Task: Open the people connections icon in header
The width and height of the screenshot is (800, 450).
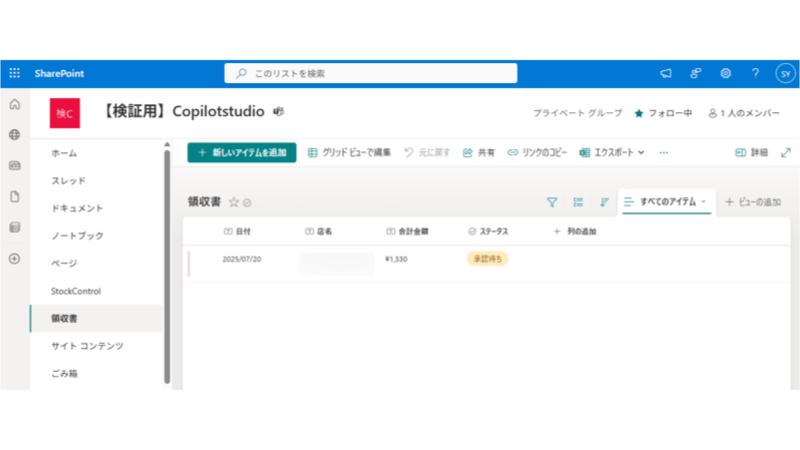Action: click(x=695, y=73)
